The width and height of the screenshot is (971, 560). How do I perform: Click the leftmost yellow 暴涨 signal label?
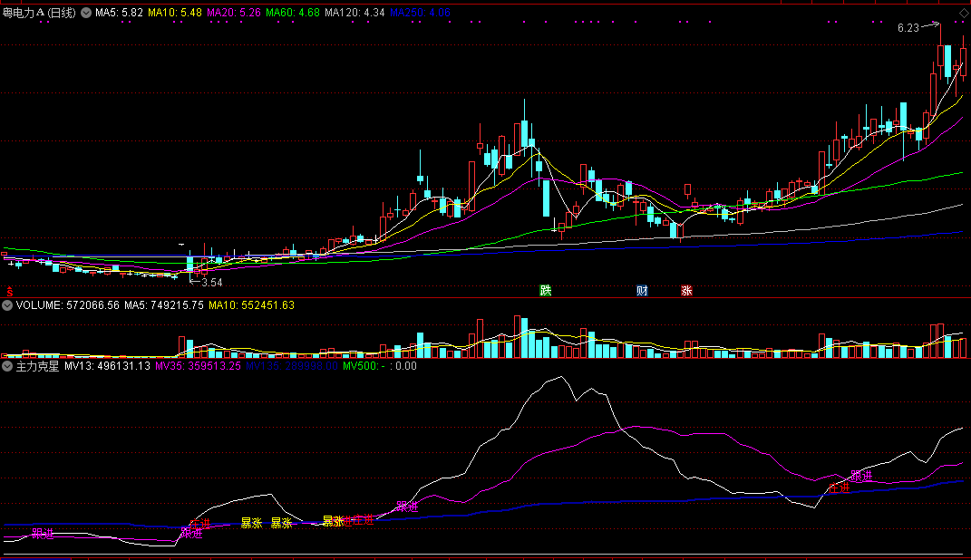pyautogui.click(x=251, y=523)
